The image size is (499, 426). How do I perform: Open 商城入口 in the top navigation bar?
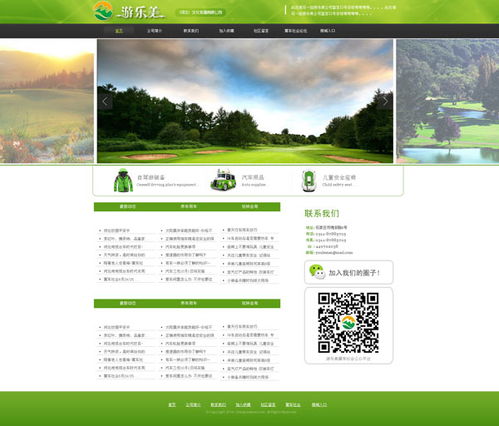click(328, 31)
